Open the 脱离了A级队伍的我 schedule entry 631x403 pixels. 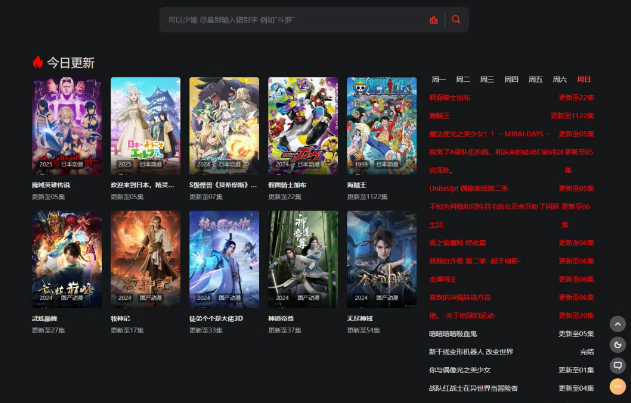pyautogui.click(x=511, y=161)
